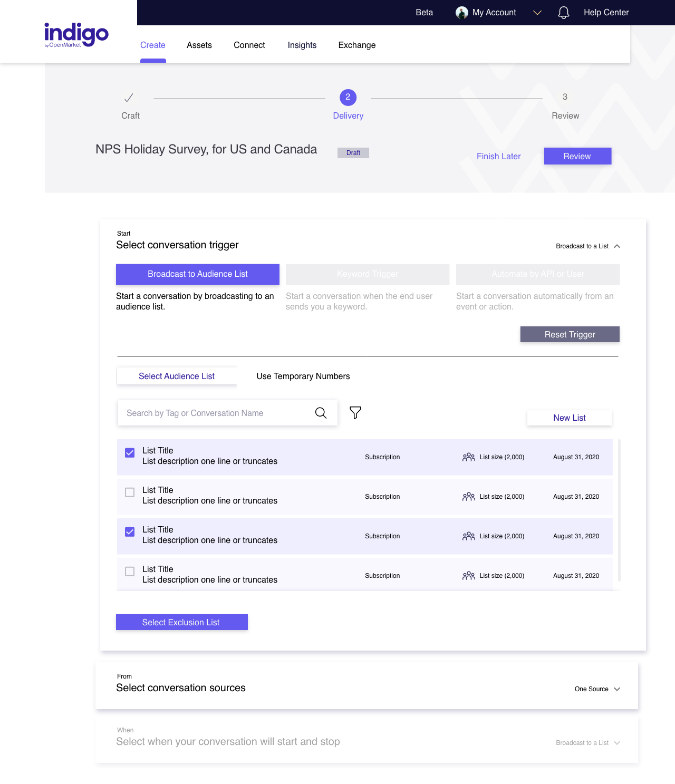The image size is (675, 784).
Task: Click August 31, 2020 in the first row
Action: (576, 457)
